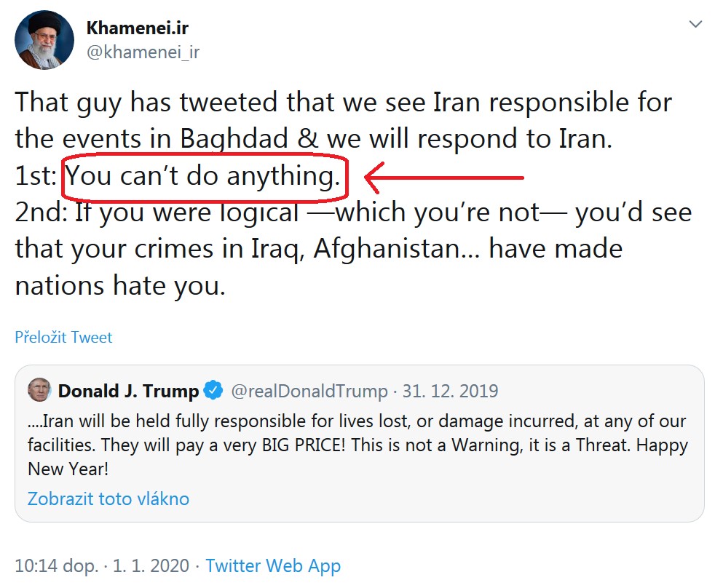Open the Twitter Web App source link

(273, 565)
